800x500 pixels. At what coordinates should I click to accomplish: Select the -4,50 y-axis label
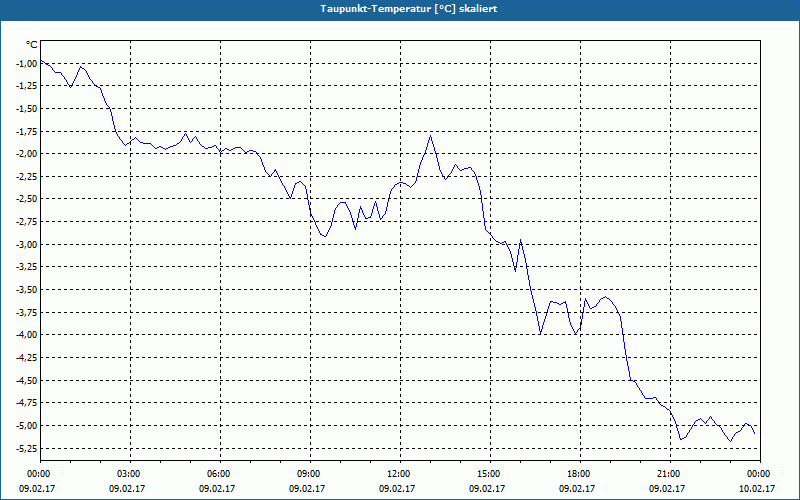(x=27, y=380)
